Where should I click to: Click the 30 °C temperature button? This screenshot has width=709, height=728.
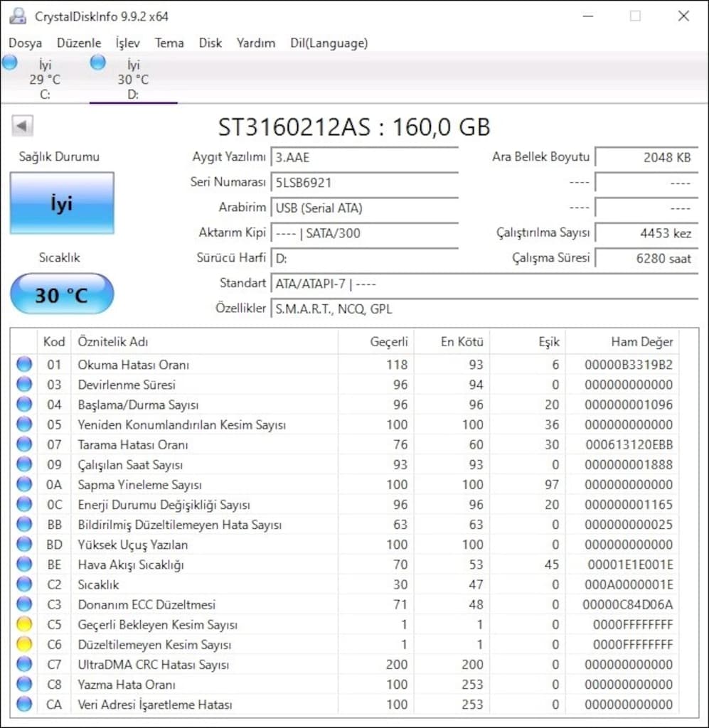coord(62,294)
